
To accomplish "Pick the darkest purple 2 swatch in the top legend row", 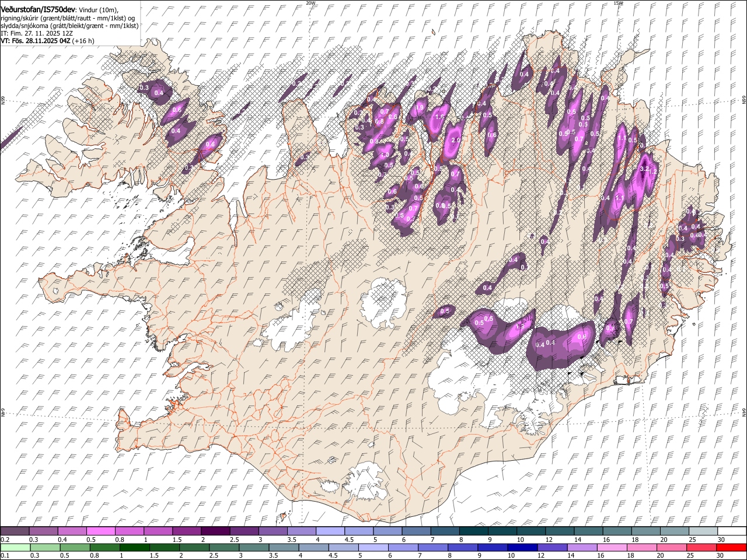I will pyautogui.click(x=215, y=531).
